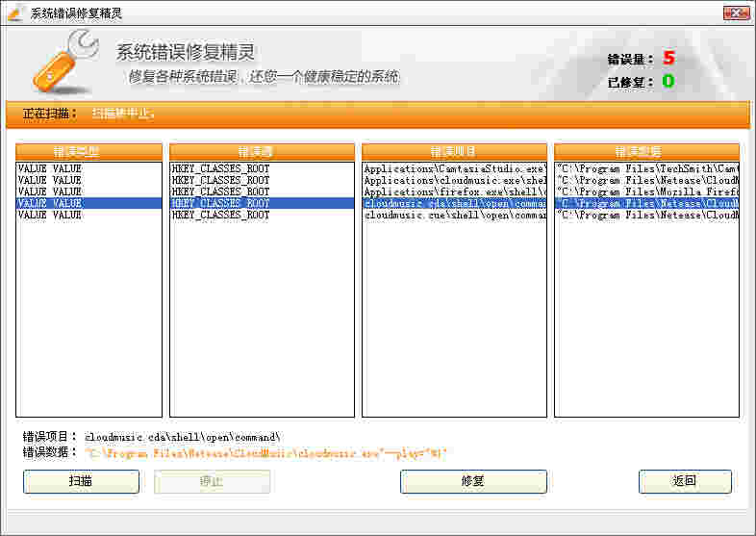Click the 扫描 scan button
This screenshot has width=756, height=536.
coord(81,481)
